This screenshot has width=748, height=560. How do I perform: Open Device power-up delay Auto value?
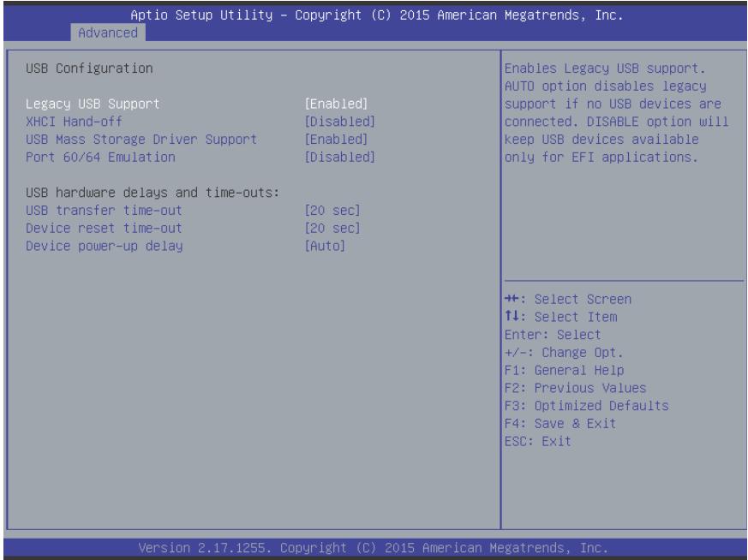[325, 246]
